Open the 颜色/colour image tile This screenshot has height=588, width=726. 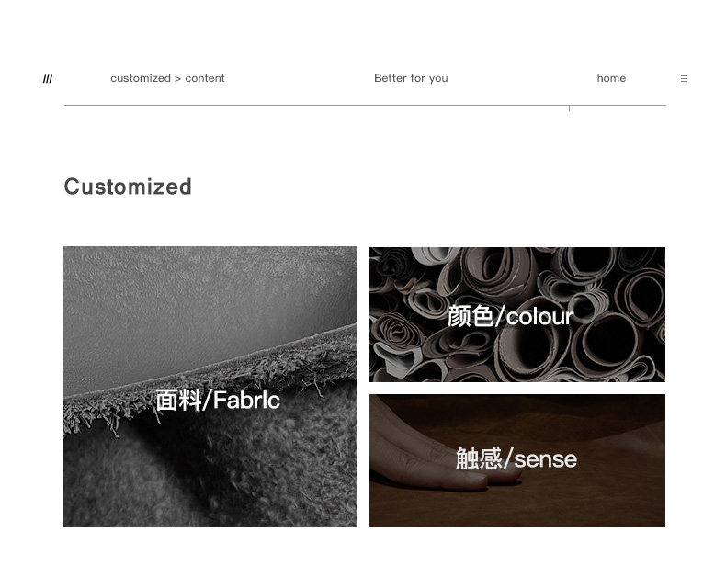click(517, 314)
